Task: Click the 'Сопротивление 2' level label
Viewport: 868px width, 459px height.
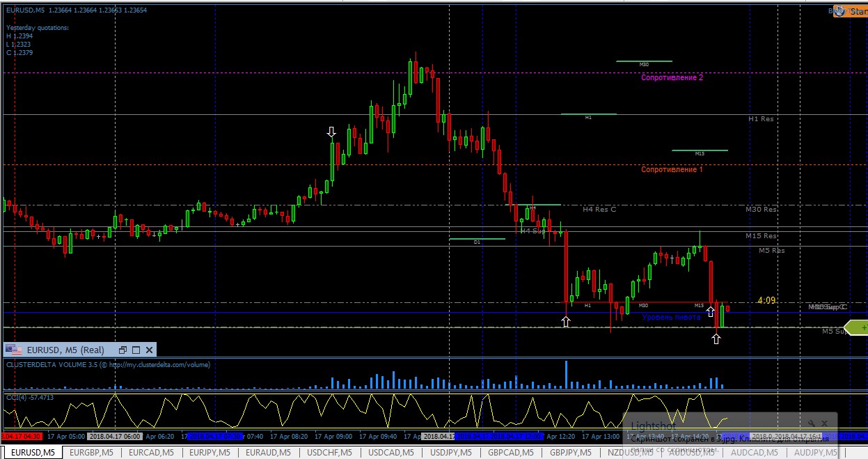Action: coord(672,78)
